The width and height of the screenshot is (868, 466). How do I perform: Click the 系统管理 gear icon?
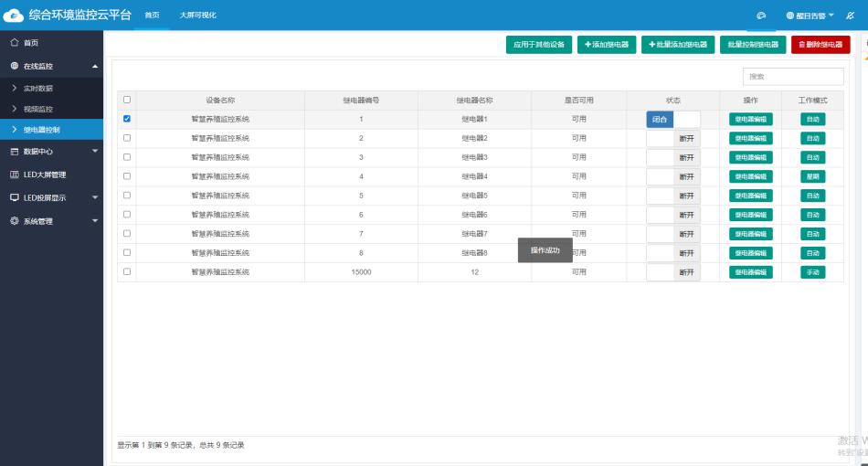pyautogui.click(x=14, y=220)
